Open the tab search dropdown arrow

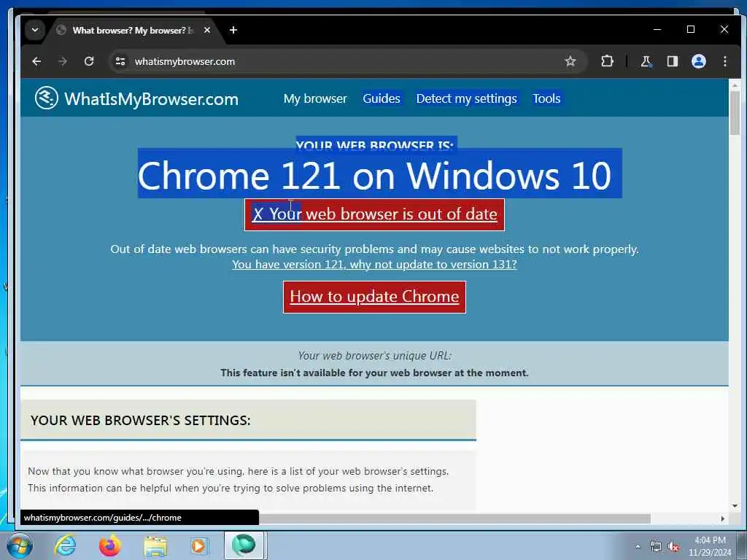click(35, 30)
